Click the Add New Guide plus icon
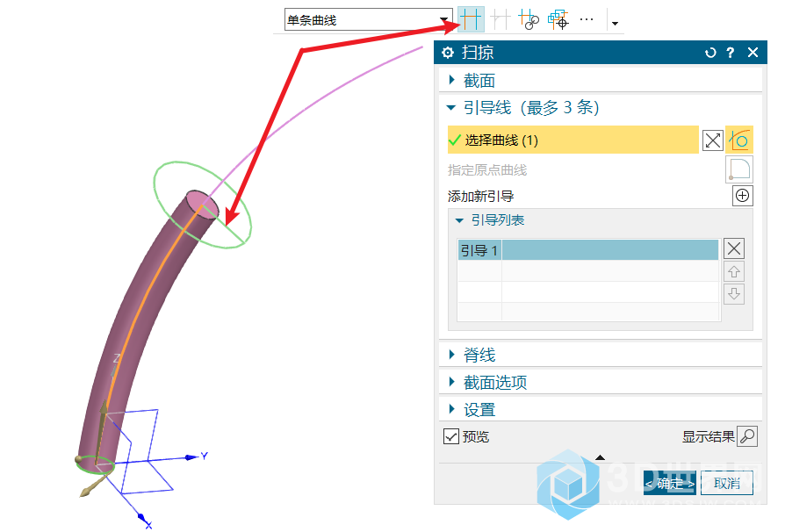This screenshot has height=532, width=785. point(743,196)
